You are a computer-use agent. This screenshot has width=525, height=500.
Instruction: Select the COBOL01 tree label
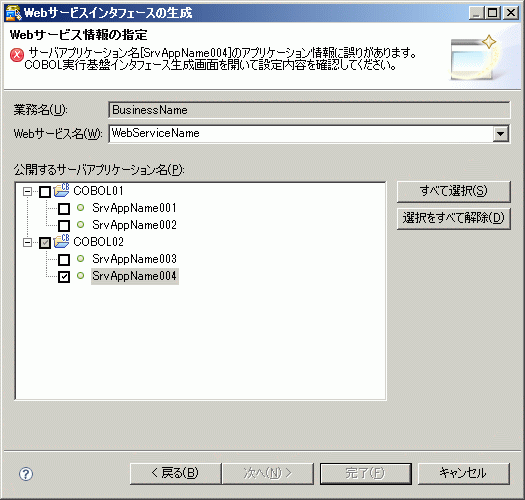coord(98,191)
